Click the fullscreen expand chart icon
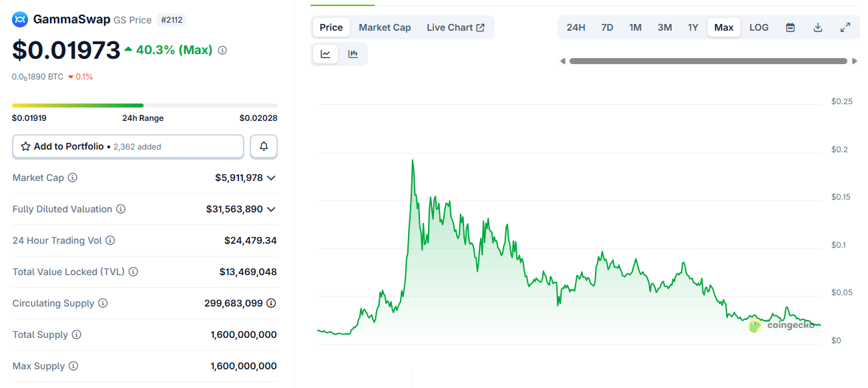 pos(845,27)
